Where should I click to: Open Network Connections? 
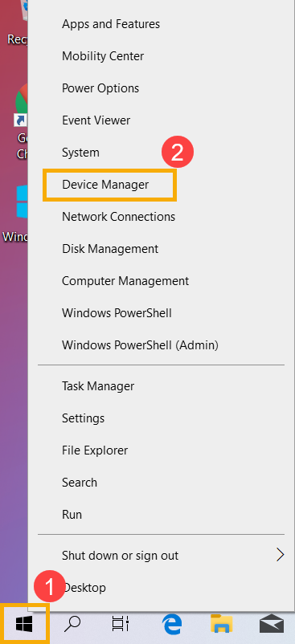click(x=118, y=217)
